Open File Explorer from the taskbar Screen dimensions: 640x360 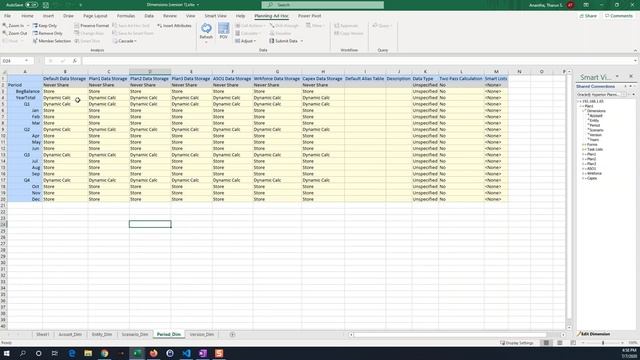(x=88, y=353)
